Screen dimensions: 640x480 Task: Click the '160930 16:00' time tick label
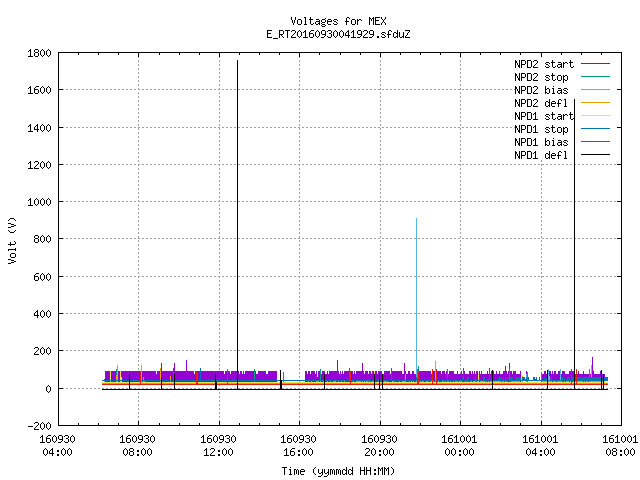[298, 445]
